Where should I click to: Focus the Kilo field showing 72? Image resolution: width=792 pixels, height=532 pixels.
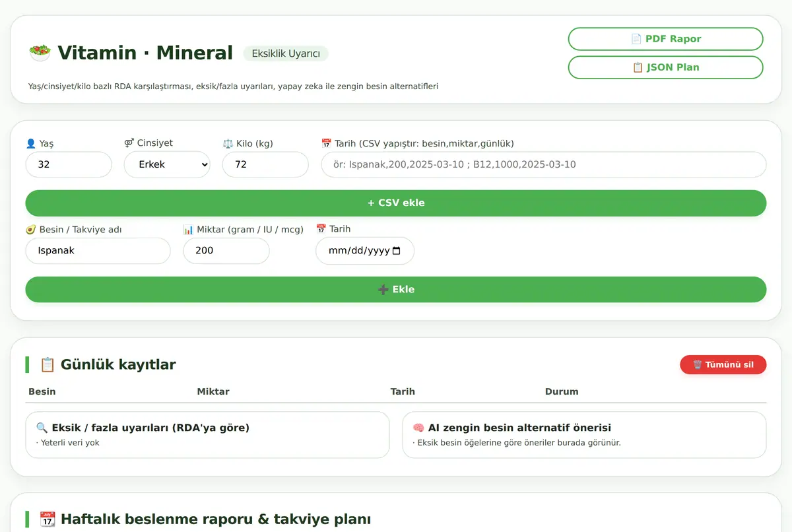(x=265, y=164)
